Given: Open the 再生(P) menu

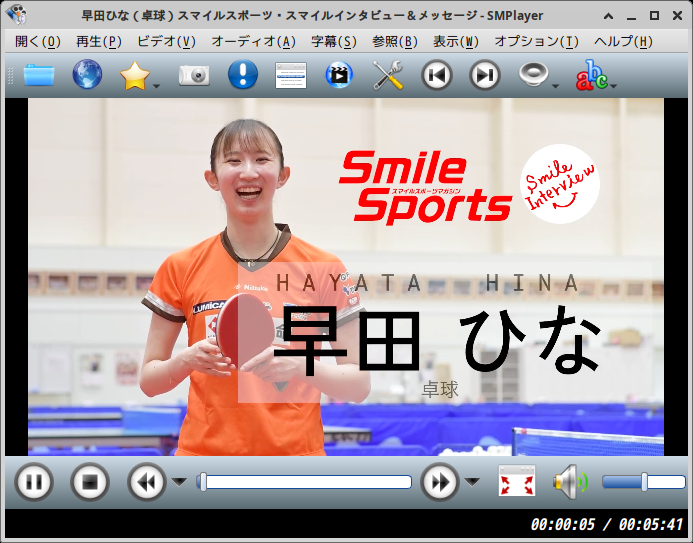Looking at the screenshot, I should (99, 42).
